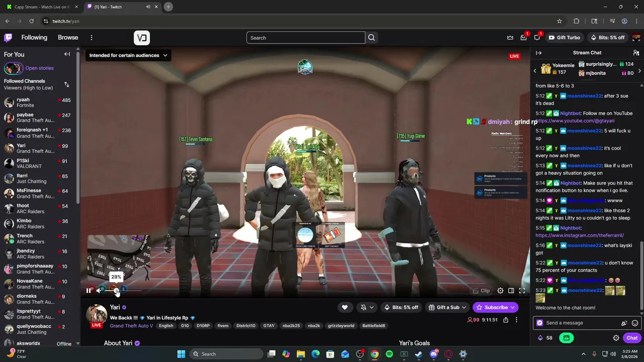Click the Twitch search field
This screenshot has height=362, width=644.
pyautogui.click(x=306, y=38)
